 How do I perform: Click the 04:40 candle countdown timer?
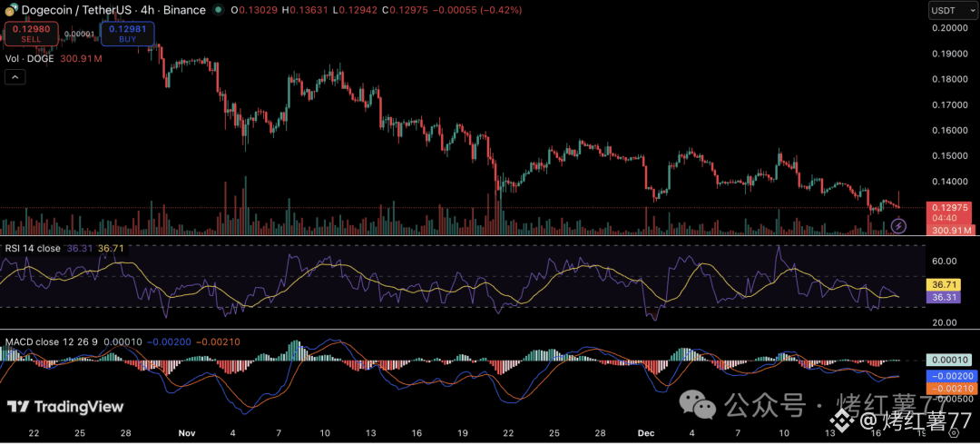point(943,219)
